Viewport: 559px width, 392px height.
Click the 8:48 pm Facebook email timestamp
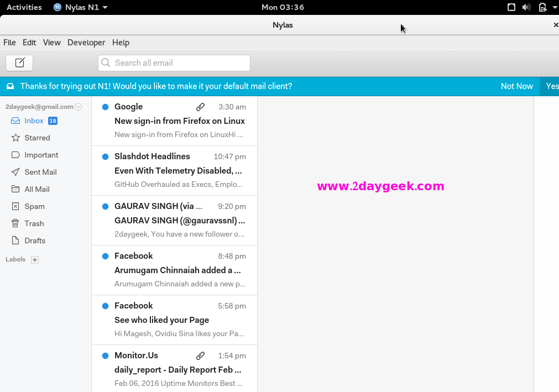click(x=232, y=256)
